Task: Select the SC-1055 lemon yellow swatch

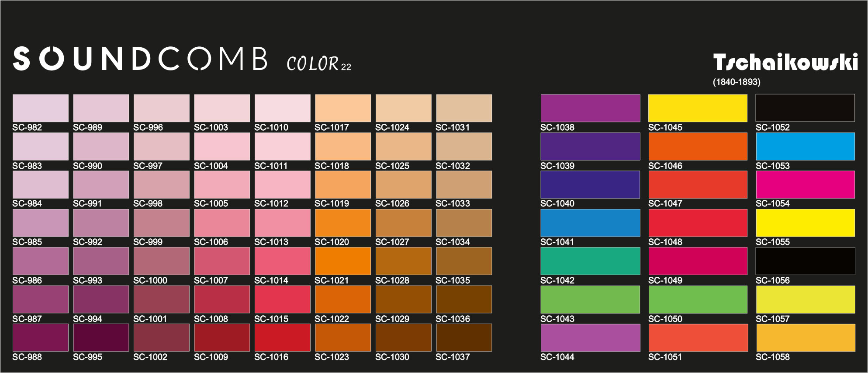Action: coord(806,223)
